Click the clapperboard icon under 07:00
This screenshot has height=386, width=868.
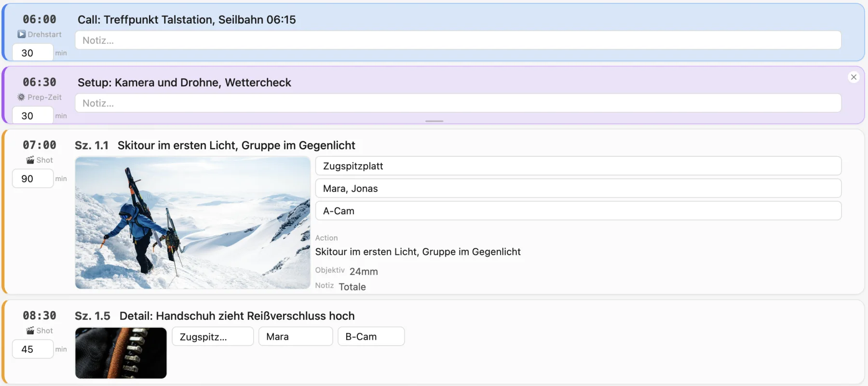point(30,160)
